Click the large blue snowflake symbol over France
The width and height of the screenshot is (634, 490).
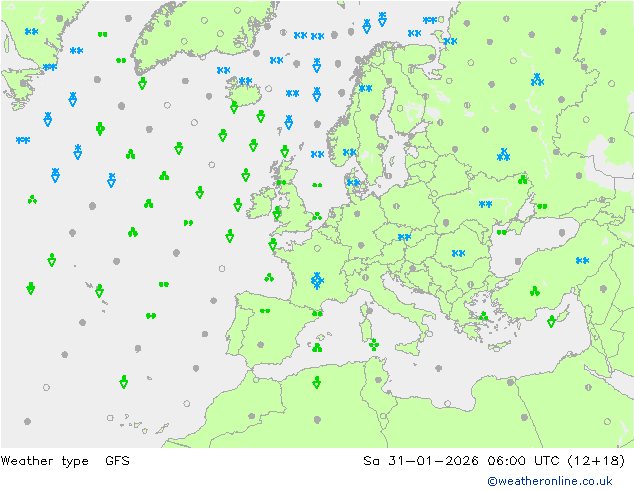click(317, 281)
